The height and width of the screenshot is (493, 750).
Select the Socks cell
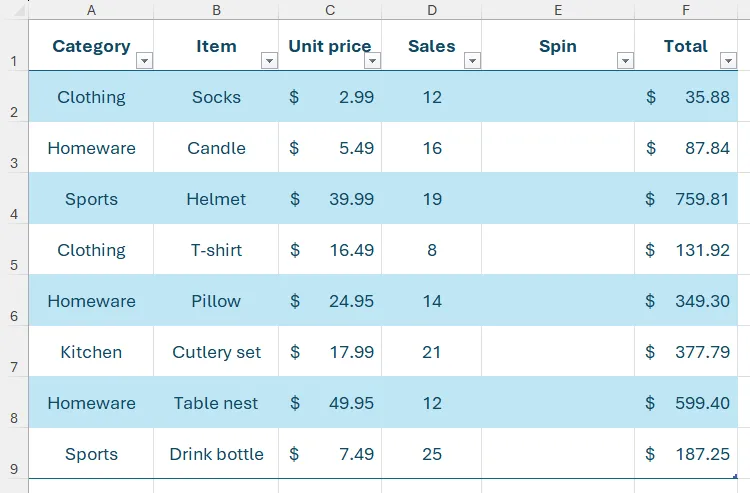coord(216,97)
